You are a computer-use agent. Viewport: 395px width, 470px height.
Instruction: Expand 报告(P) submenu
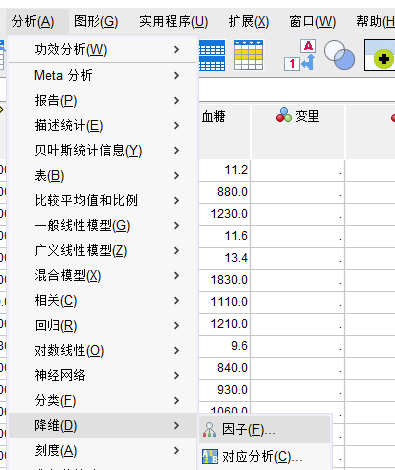[102, 101]
